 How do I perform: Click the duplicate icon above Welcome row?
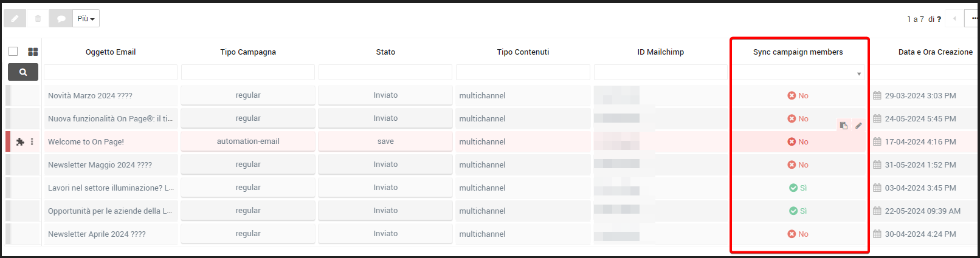click(843, 126)
